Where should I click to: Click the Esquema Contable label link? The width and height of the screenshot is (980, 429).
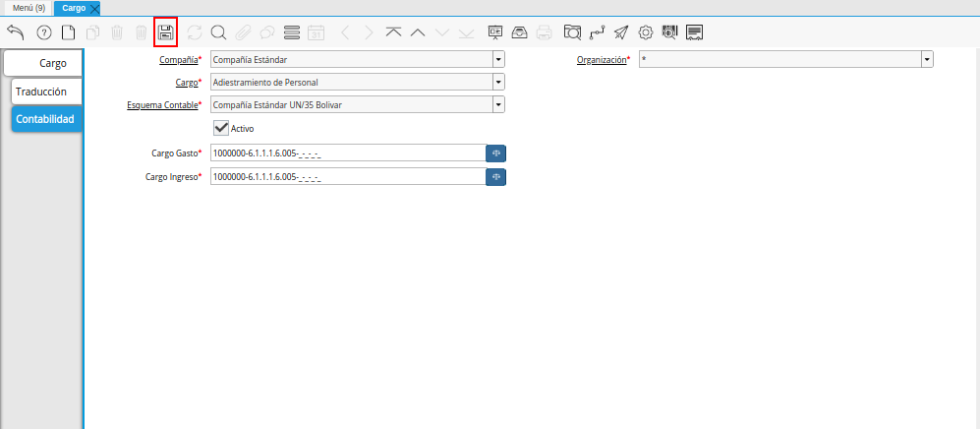[162, 104]
